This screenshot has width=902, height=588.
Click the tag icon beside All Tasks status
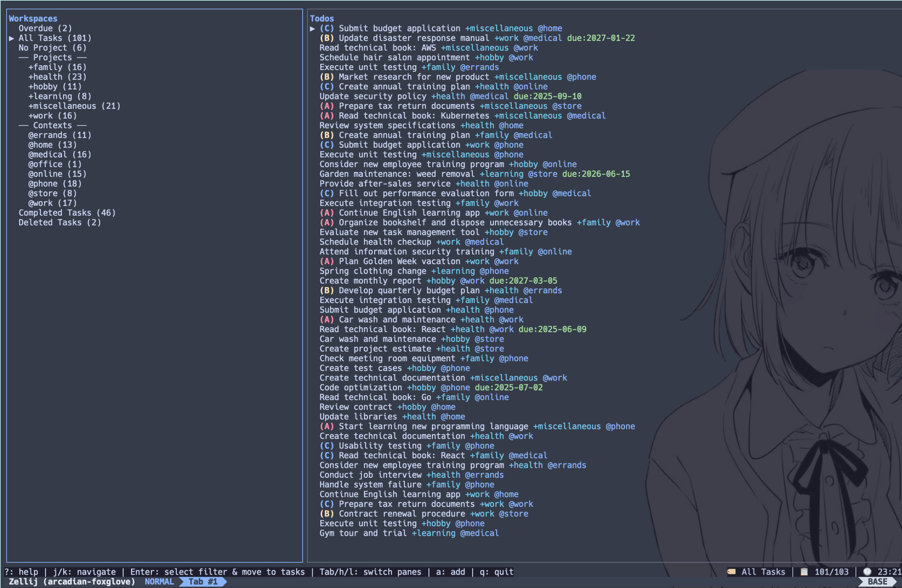(731, 572)
